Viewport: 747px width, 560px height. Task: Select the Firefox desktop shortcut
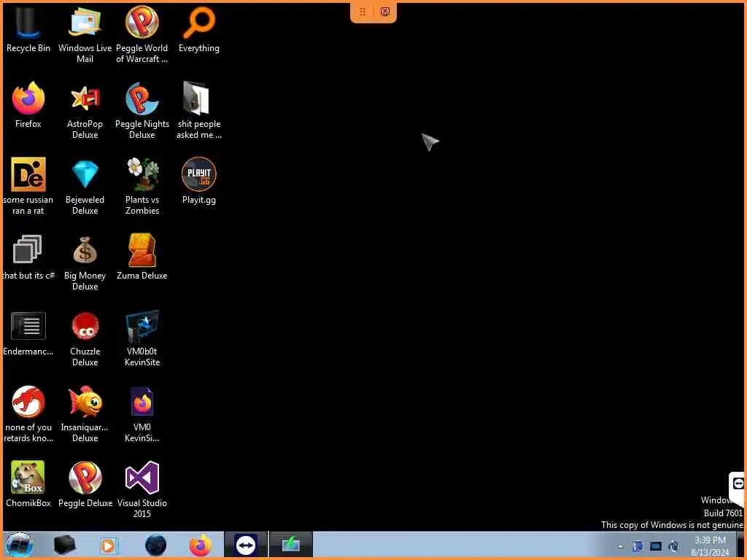(x=28, y=106)
